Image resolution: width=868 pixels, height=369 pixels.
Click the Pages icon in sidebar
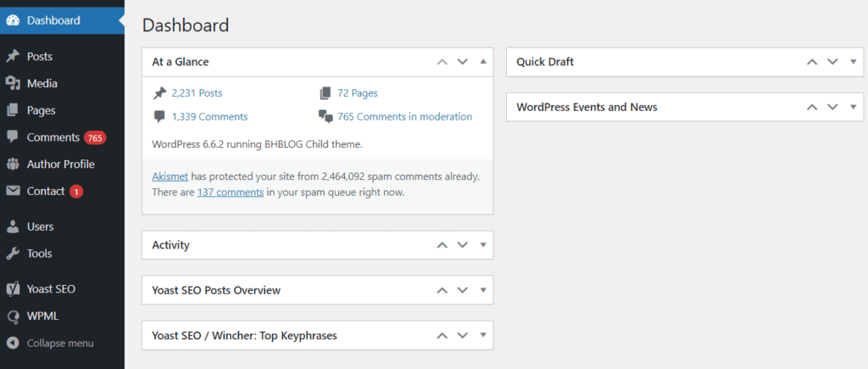(13, 110)
